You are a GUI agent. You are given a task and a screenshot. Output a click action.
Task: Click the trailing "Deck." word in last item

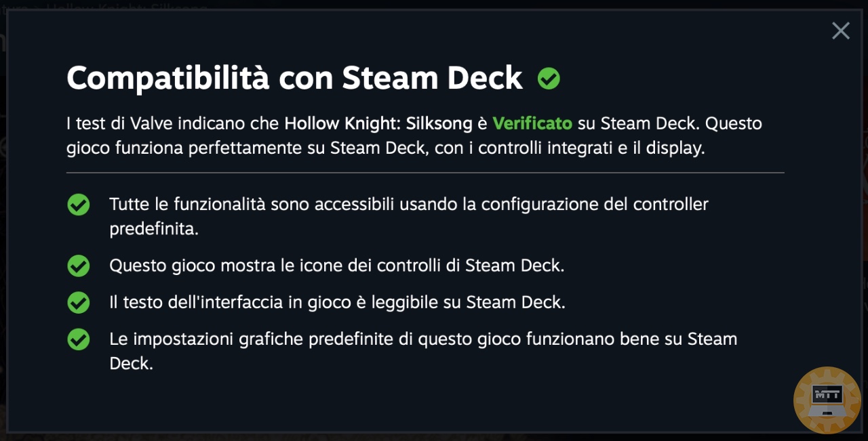(x=132, y=364)
